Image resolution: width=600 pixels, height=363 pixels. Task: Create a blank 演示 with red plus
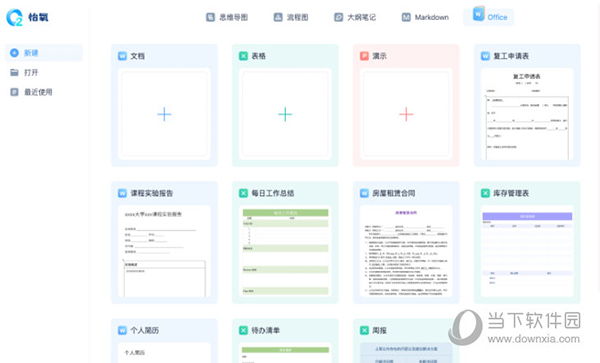coord(406,114)
